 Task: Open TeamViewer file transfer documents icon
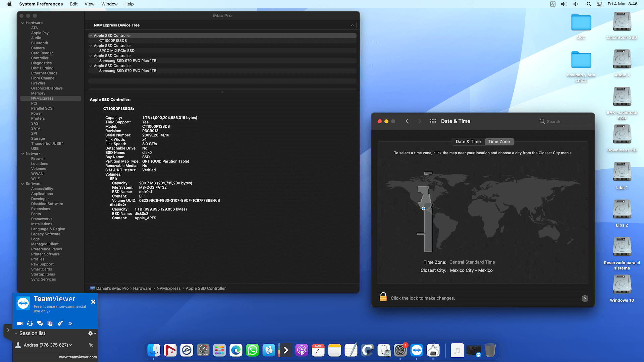pos(50,323)
